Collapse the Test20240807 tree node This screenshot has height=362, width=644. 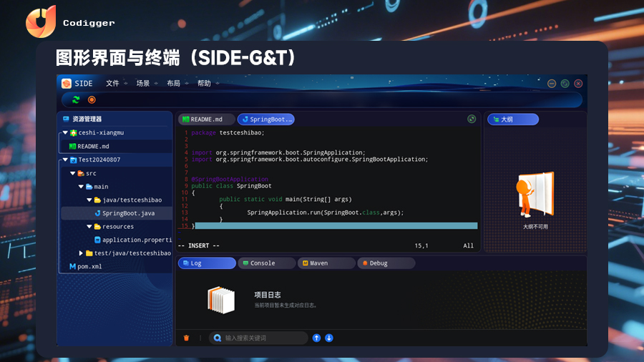65,160
